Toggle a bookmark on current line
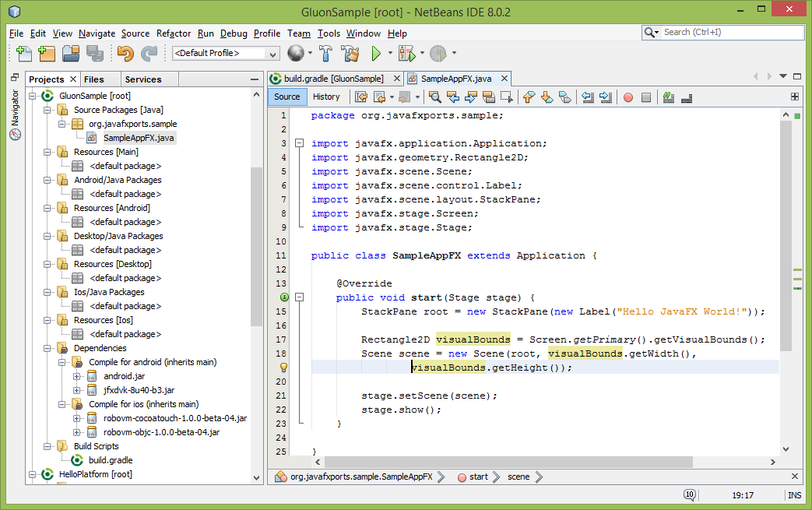This screenshot has height=510, width=812. pos(565,97)
